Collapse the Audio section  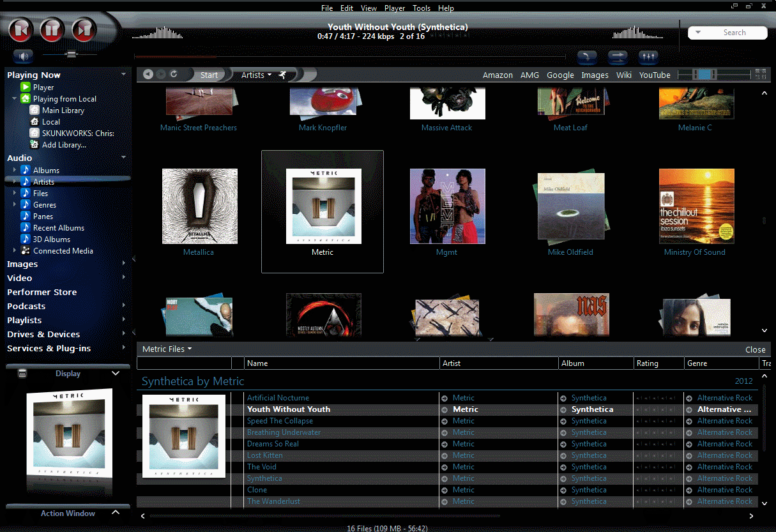pos(123,158)
